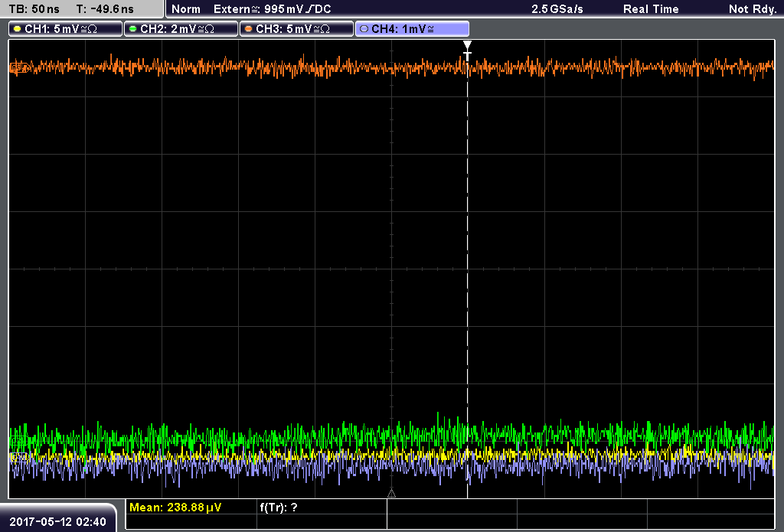
Task: Click the trigger time marker at top of grid
Action: click(468, 51)
